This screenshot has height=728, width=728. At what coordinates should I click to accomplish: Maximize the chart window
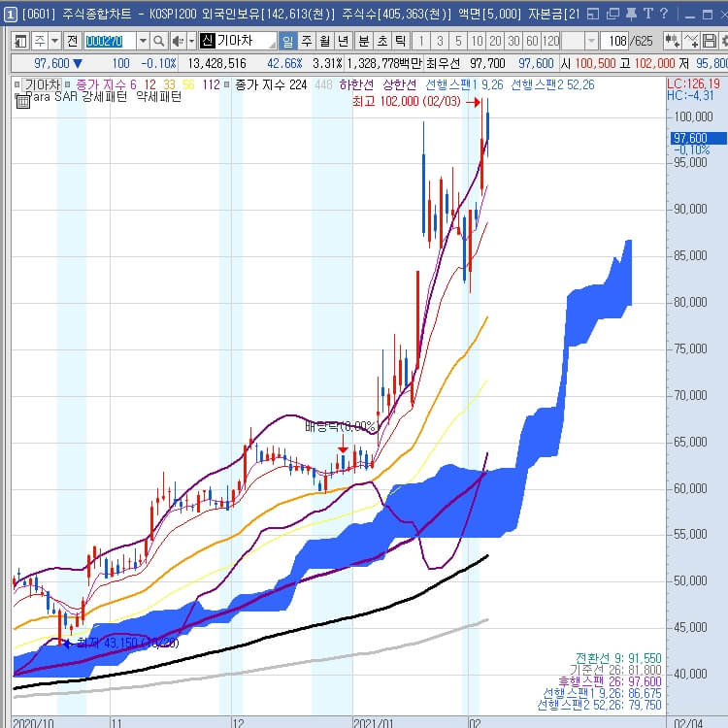(x=707, y=16)
